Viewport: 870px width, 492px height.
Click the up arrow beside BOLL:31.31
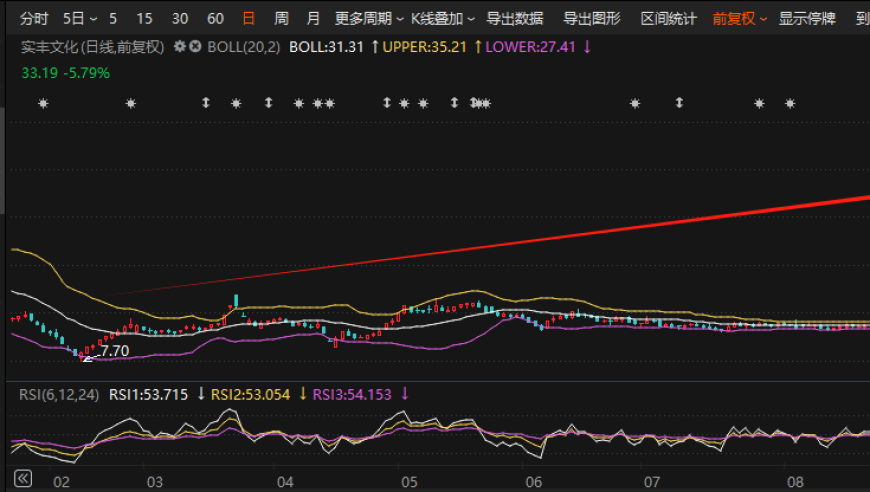[x=375, y=47]
